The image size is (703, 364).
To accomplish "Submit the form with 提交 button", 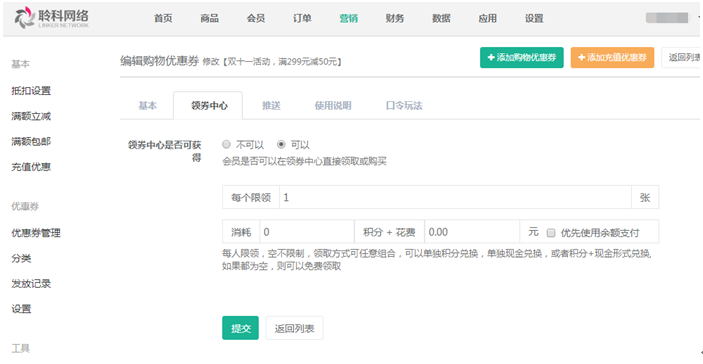I will (x=240, y=328).
